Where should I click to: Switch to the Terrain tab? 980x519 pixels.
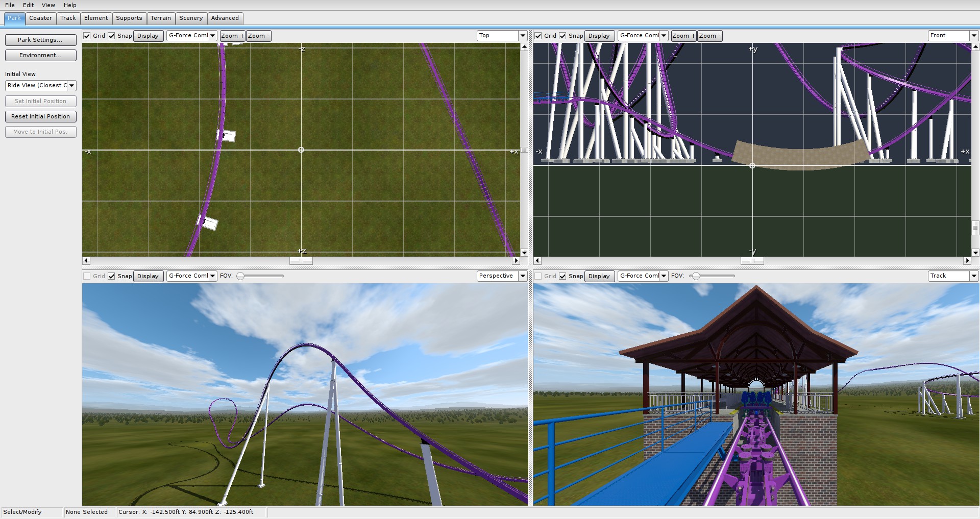161,18
